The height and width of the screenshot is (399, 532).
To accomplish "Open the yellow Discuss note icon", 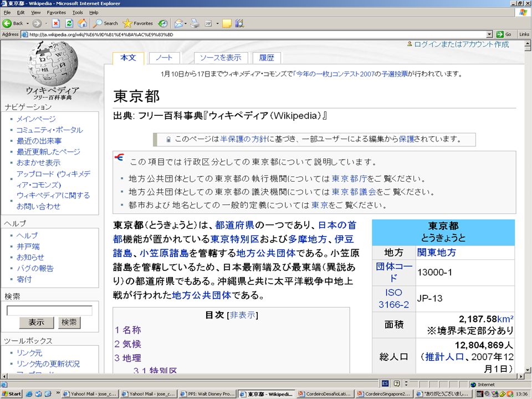I will pos(227,23).
